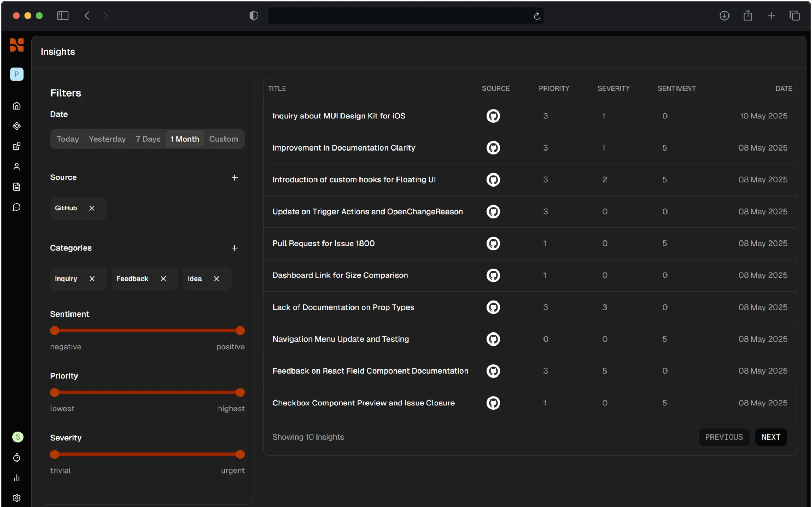Open 'Feedback on React Field Component Documentation'

tap(370, 371)
